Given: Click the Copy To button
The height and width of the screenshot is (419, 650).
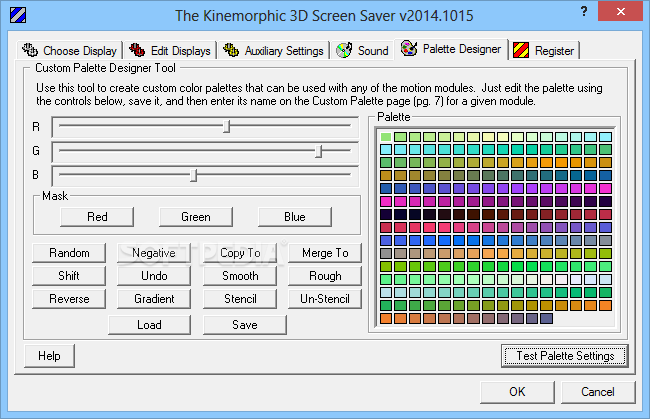Looking at the screenshot, I should (x=240, y=253).
